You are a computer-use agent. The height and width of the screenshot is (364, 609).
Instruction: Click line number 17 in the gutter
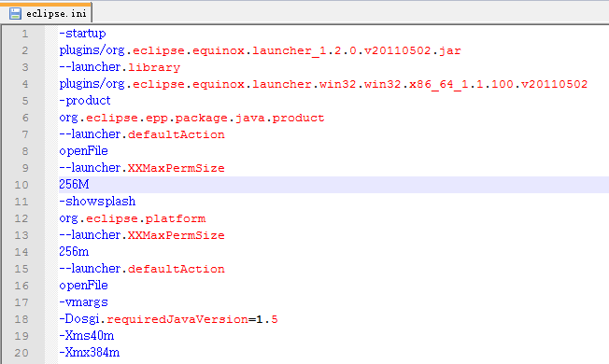click(21, 302)
